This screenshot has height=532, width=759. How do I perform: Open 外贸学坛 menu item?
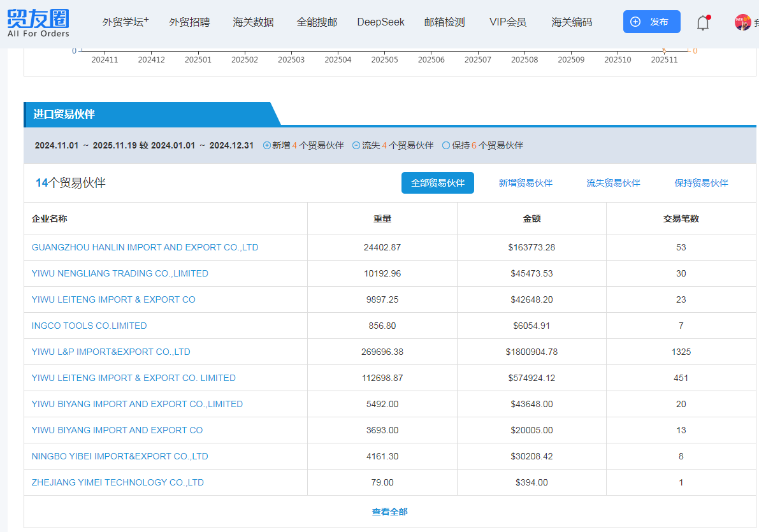tap(126, 22)
